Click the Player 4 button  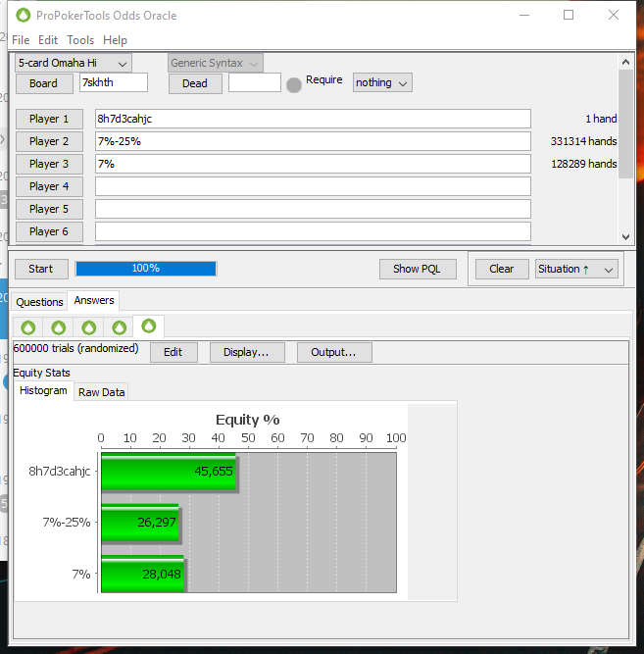pos(49,186)
